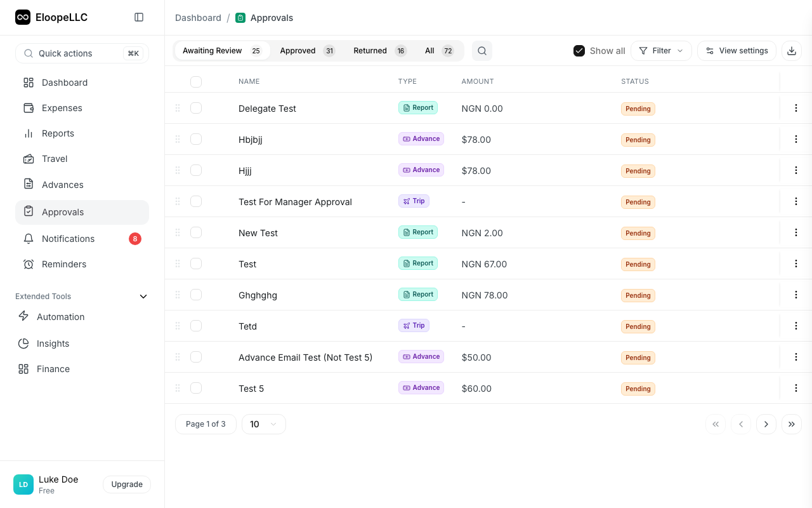
Task: Toggle the sidebar collapse icon next to EloopeLLC
Action: (139, 17)
